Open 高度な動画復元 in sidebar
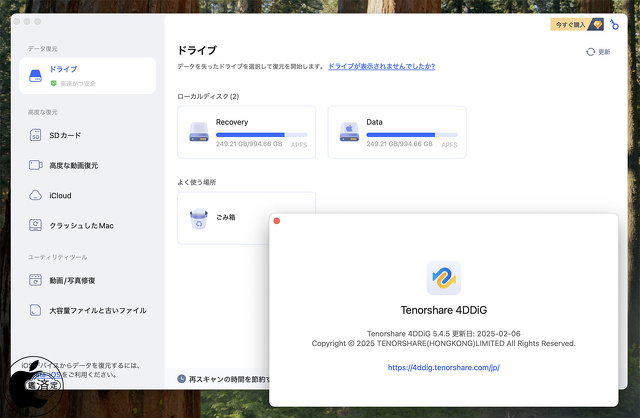 click(87, 165)
